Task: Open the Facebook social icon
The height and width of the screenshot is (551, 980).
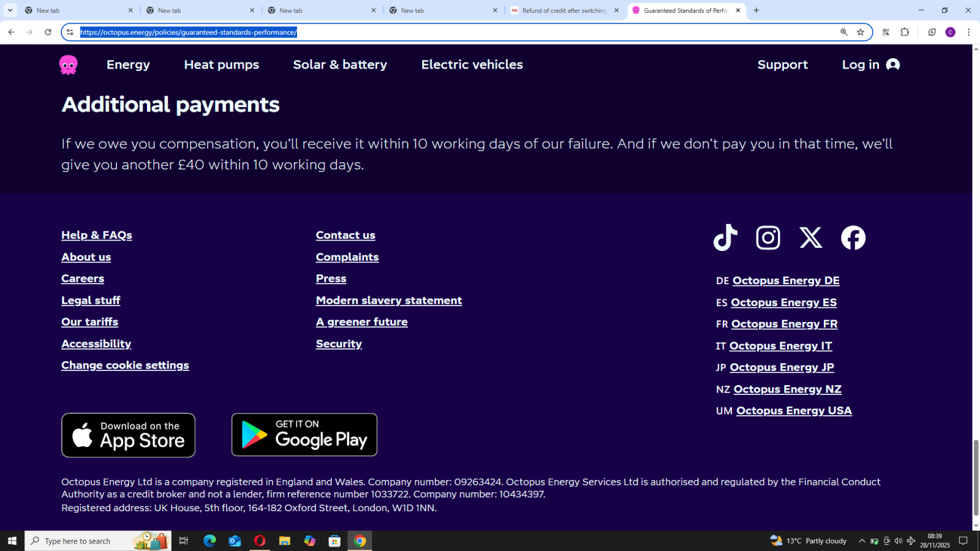Action: tap(853, 238)
